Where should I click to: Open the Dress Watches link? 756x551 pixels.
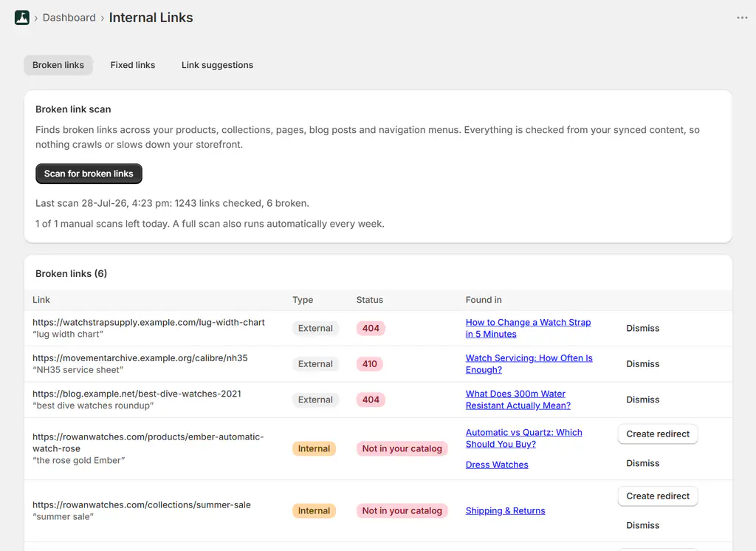tap(497, 465)
